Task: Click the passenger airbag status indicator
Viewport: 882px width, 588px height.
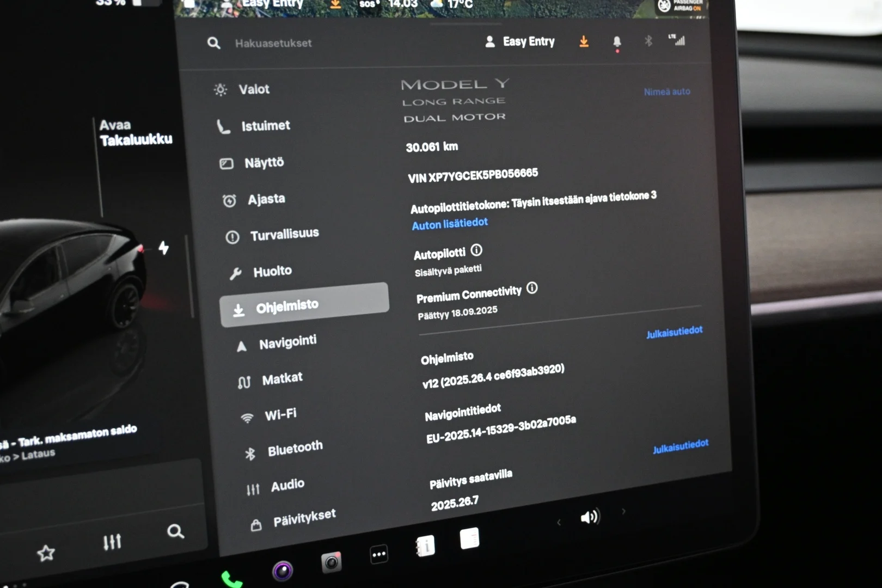Action: click(x=679, y=6)
